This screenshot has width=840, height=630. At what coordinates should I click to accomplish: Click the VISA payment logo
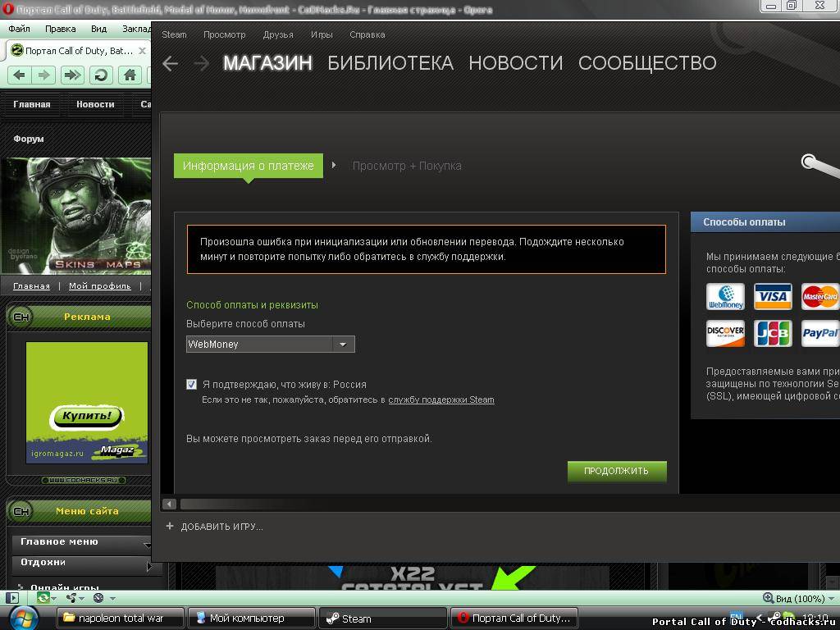pyautogui.click(x=773, y=297)
